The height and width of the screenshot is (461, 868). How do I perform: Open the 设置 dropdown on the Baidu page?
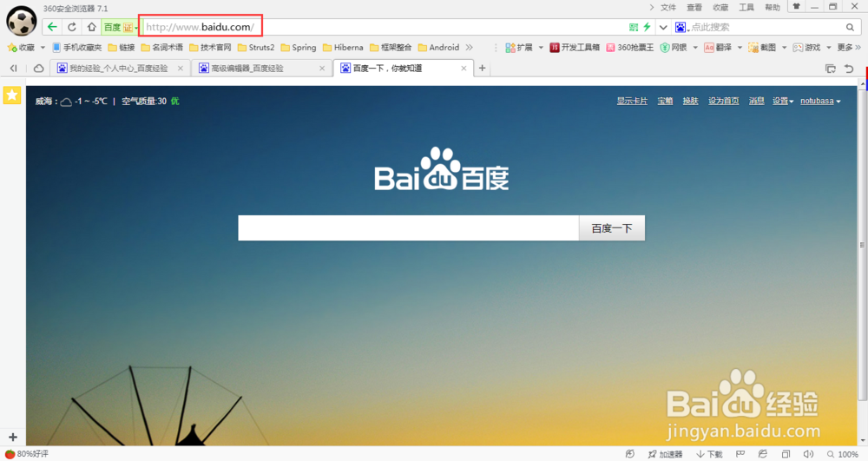click(783, 101)
